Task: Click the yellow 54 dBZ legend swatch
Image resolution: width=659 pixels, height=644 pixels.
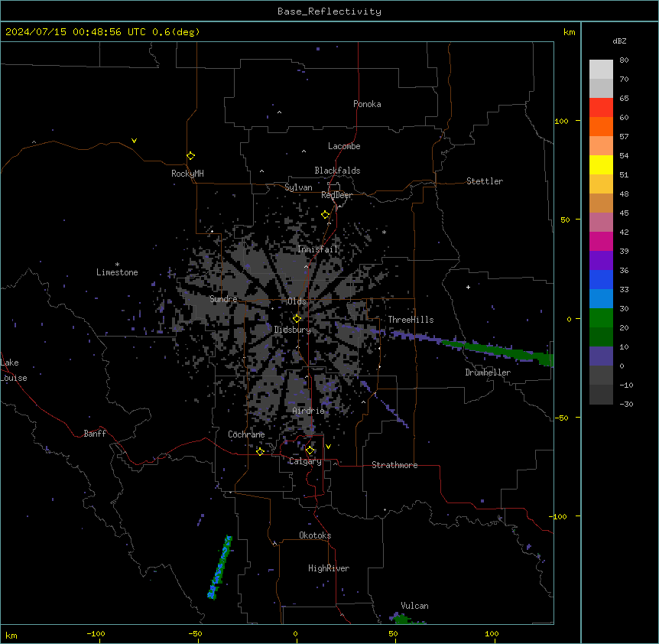Action: (601, 164)
